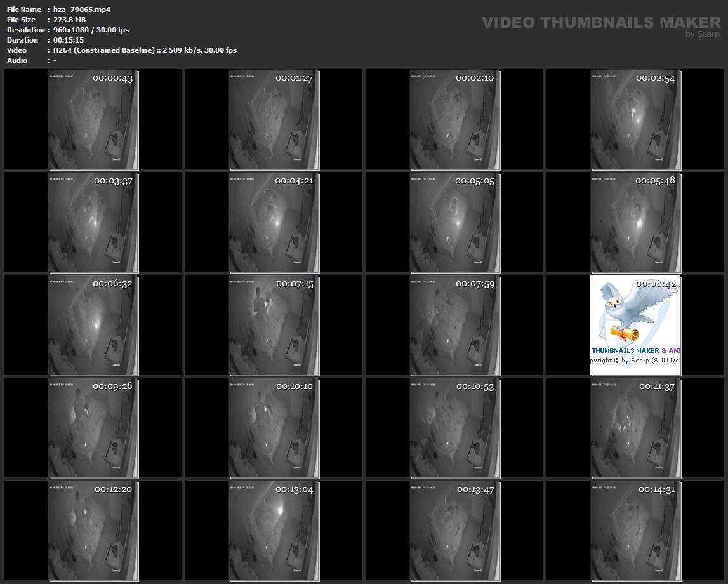Click the 00:04:21 thumbnail

tap(274, 222)
